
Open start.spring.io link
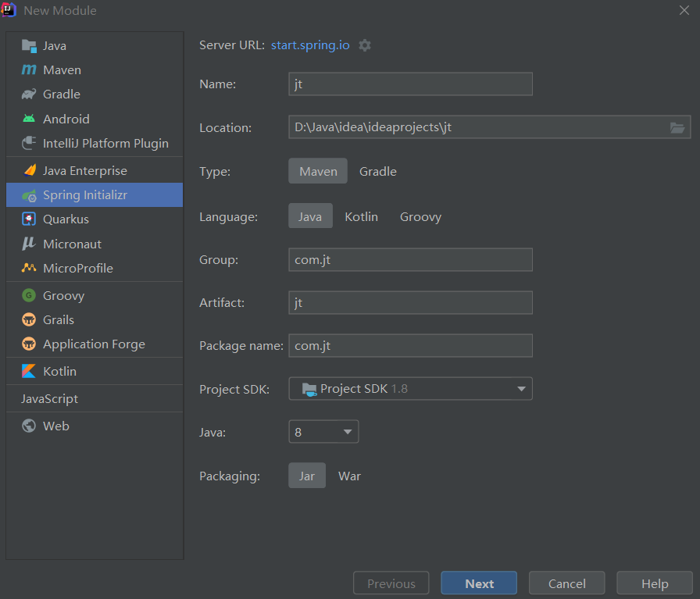click(x=310, y=45)
